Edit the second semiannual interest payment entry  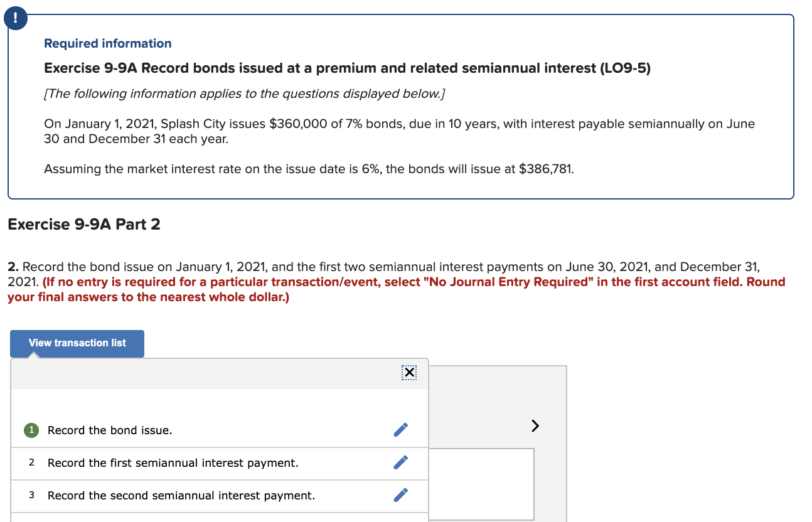[400, 495]
